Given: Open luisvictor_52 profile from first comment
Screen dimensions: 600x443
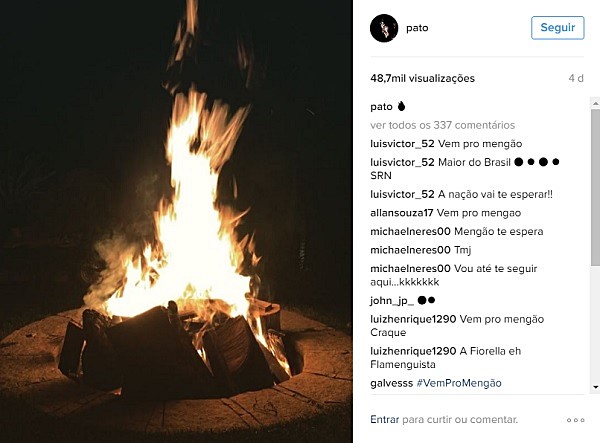Looking at the screenshot, I should click(x=402, y=144).
